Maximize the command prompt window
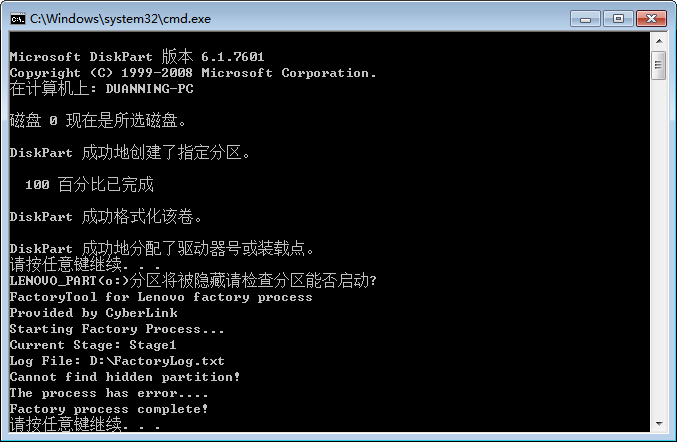 (618, 19)
